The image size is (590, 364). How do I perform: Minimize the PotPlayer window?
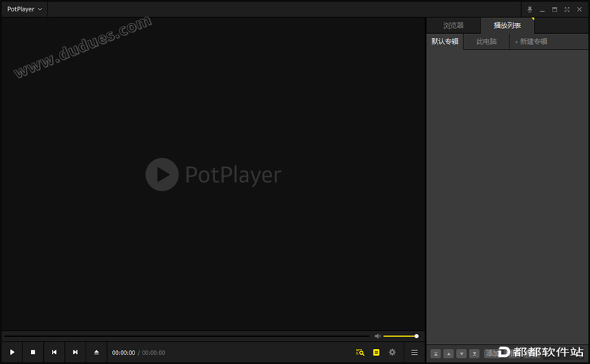(x=543, y=10)
